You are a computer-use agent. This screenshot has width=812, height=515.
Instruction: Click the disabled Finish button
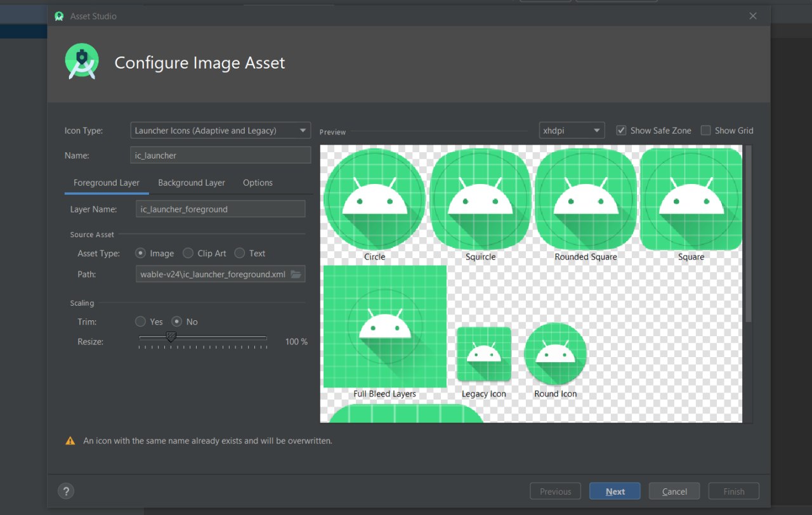[x=734, y=492]
